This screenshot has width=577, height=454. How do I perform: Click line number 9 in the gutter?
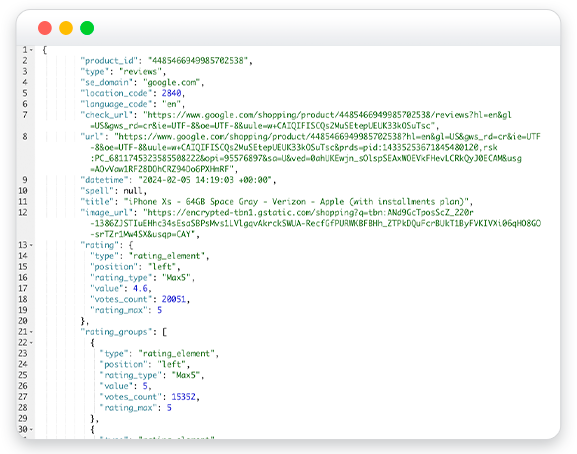[x=25, y=180]
